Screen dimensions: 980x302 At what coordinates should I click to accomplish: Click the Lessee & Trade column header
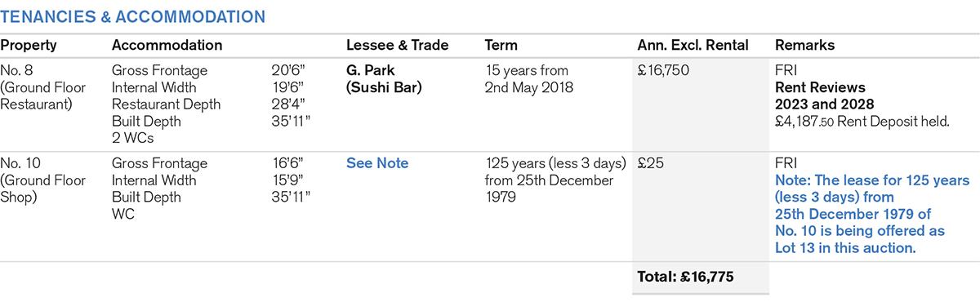click(398, 46)
